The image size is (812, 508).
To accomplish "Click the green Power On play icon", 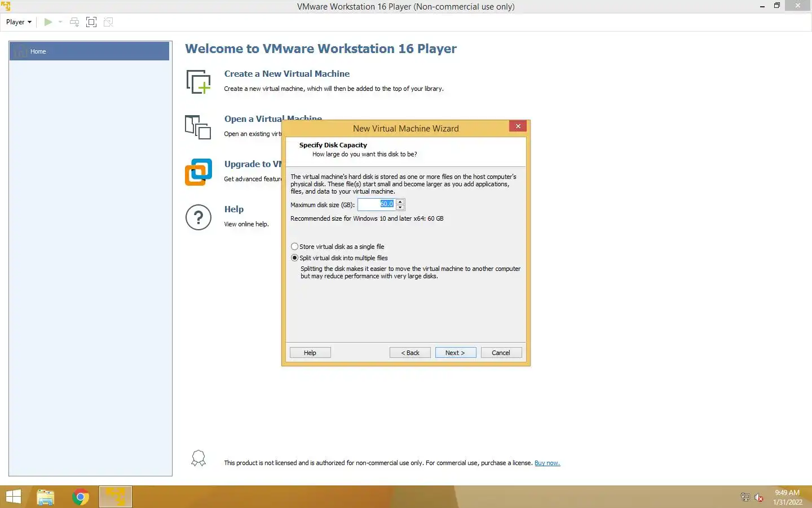I will coord(48,22).
